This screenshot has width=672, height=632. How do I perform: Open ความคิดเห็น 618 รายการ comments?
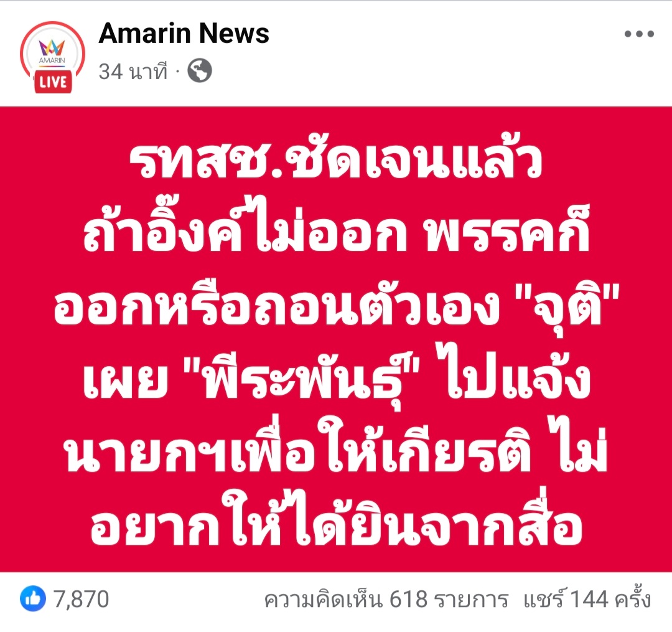(386, 599)
